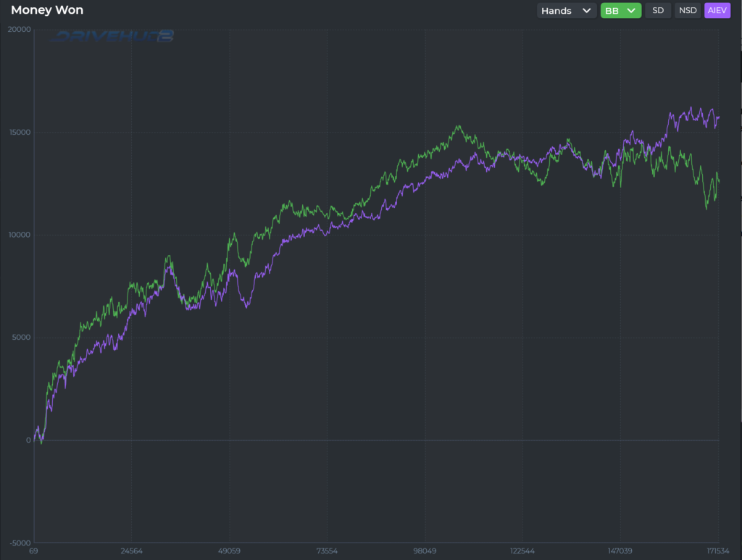
Task: Open the Hands dropdown
Action: 566,11
